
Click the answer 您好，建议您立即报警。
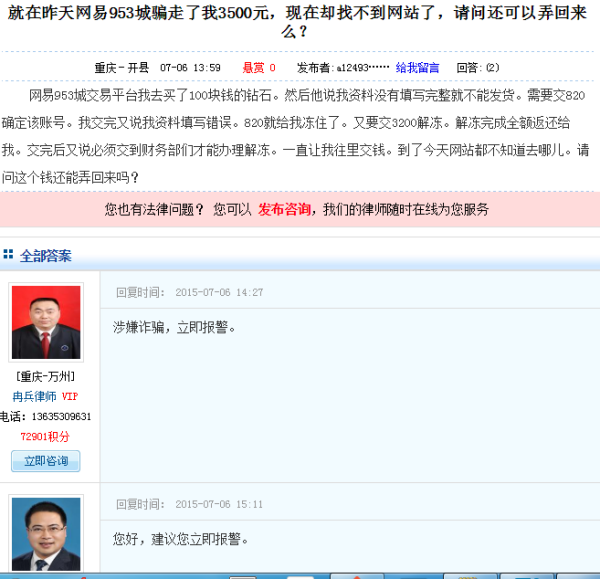pyautogui.click(x=181, y=539)
